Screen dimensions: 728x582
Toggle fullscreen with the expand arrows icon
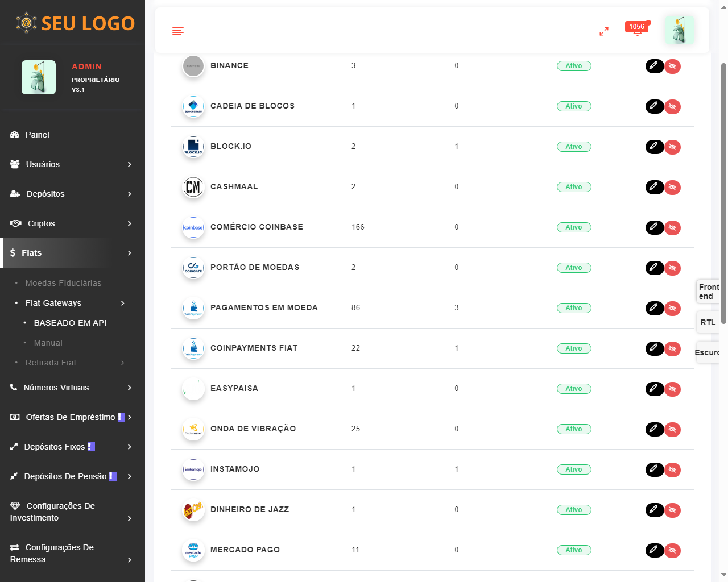604,31
